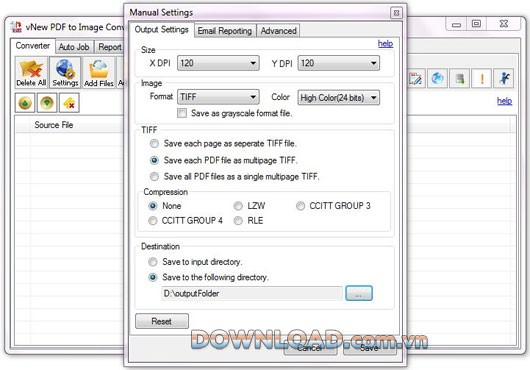This screenshot has height=370, width=530.
Task: Open the Converter tab in main window
Action: click(x=33, y=46)
